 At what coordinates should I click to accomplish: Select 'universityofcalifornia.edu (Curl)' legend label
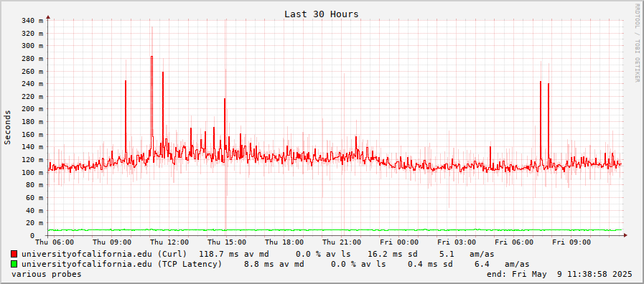tap(104, 254)
